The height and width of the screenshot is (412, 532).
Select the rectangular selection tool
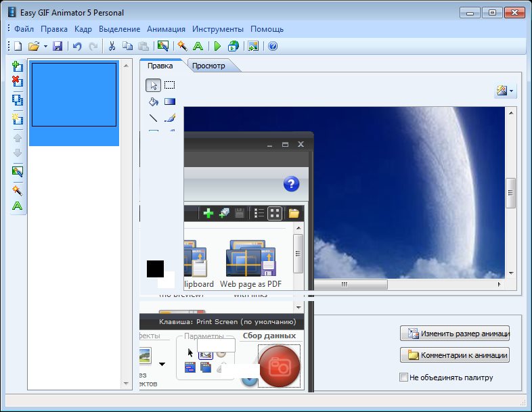click(x=170, y=85)
